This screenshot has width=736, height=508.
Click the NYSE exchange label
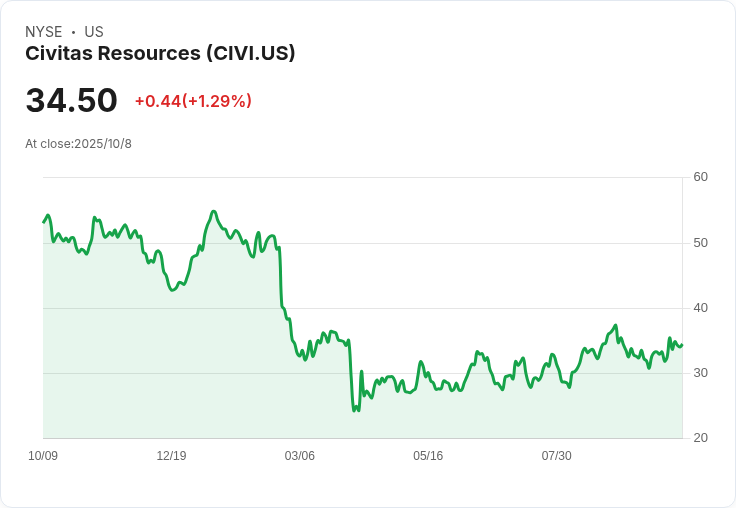[x=44, y=32]
